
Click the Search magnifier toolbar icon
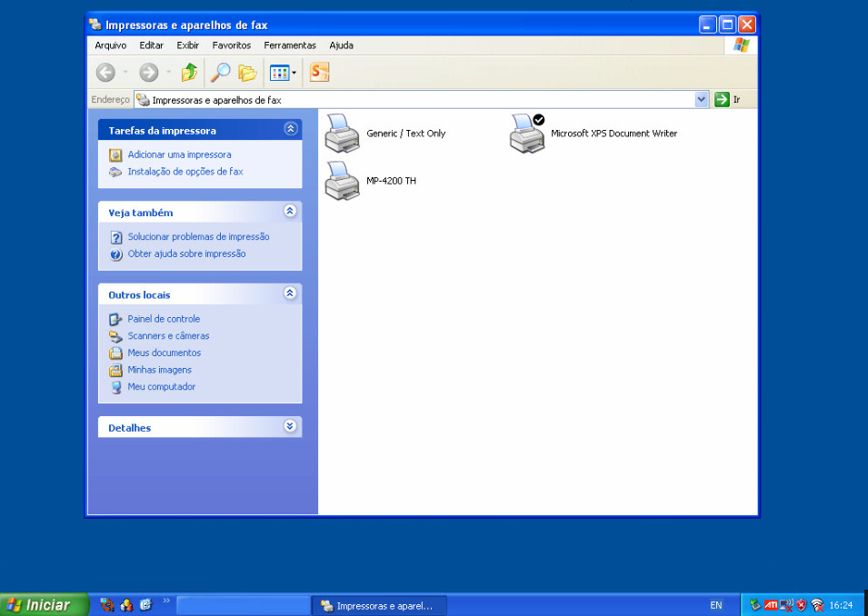(x=220, y=73)
